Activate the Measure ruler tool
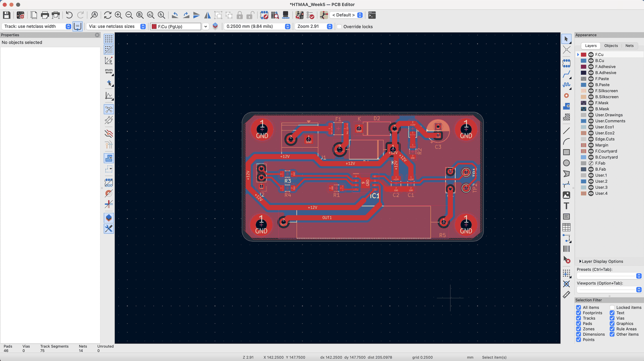This screenshot has height=361, width=644. click(x=566, y=295)
